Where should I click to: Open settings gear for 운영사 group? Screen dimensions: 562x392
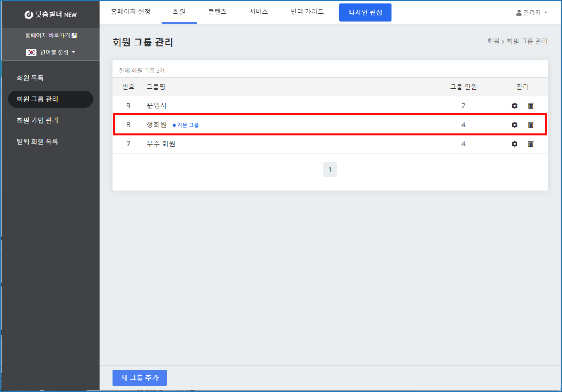click(514, 106)
